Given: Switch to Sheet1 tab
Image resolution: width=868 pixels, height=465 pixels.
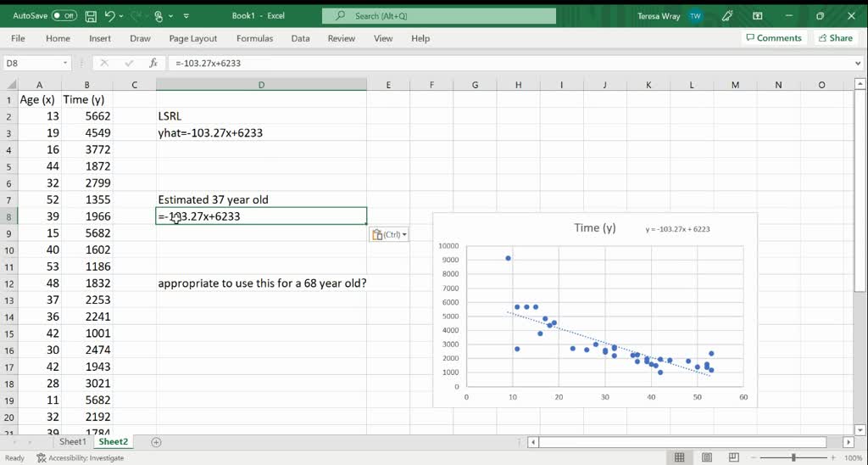Looking at the screenshot, I should [x=72, y=442].
